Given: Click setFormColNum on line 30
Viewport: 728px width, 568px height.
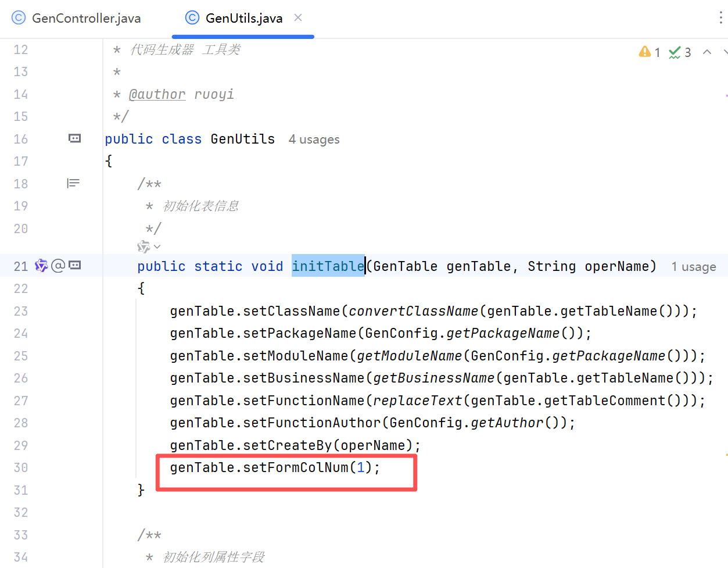Looking at the screenshot, I should pyautogui.click(x=296, y=467).
